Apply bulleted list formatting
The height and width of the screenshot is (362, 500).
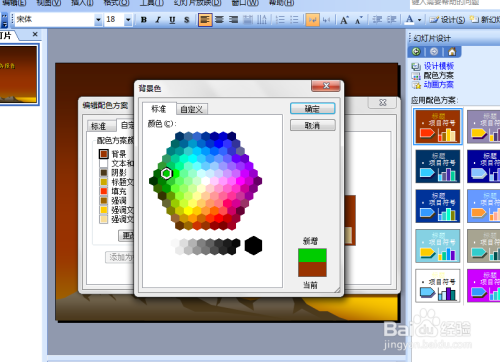[x=294, y=20]
